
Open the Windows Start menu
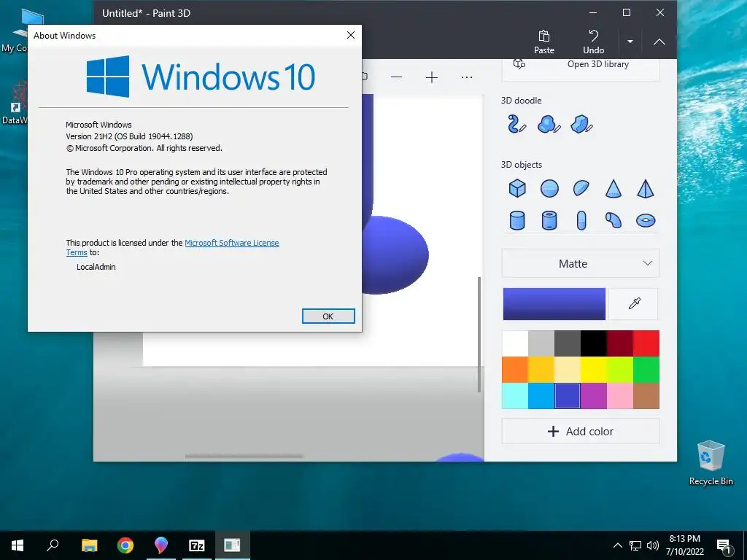click(x=18, y=545)
